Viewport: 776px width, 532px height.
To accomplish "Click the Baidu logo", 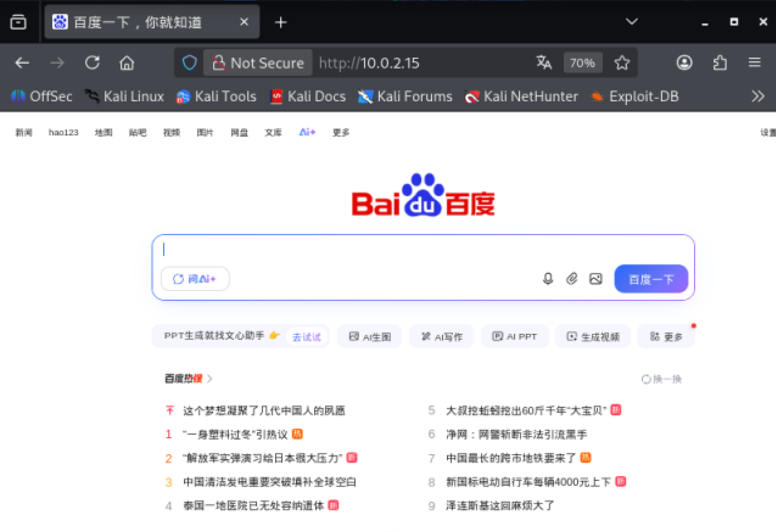I will [423, 195].
